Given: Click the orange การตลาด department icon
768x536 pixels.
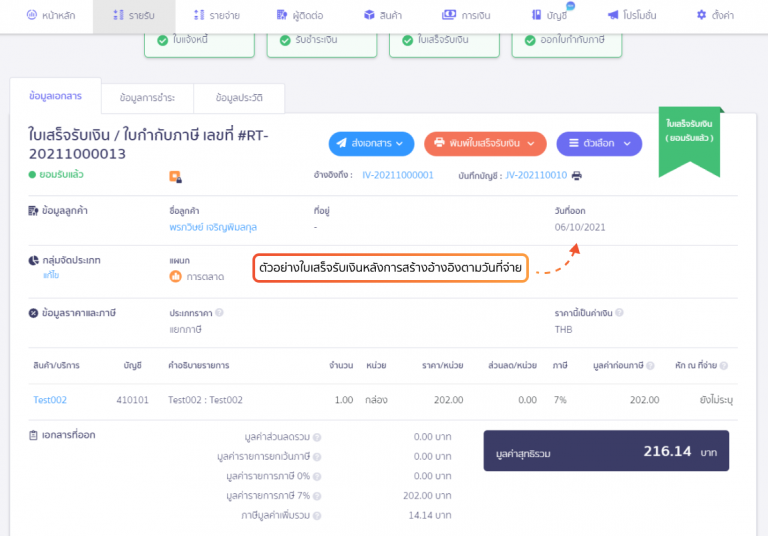Looking at the screenshot, I should (176, 276).
